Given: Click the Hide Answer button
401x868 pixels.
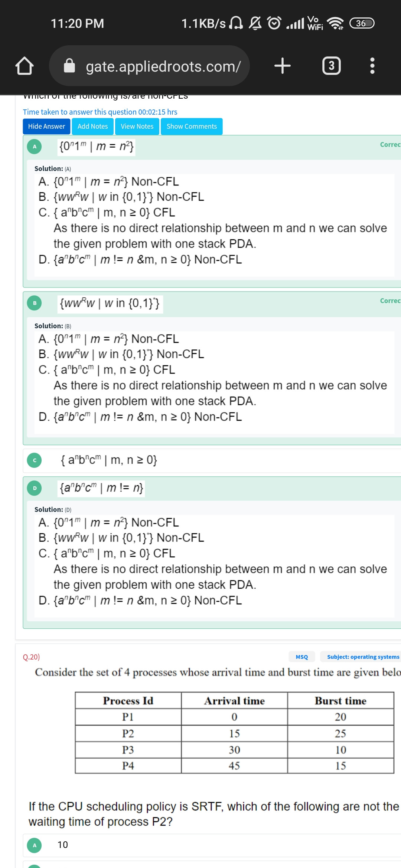Looking at the screenshot, I should click(46, 126).
